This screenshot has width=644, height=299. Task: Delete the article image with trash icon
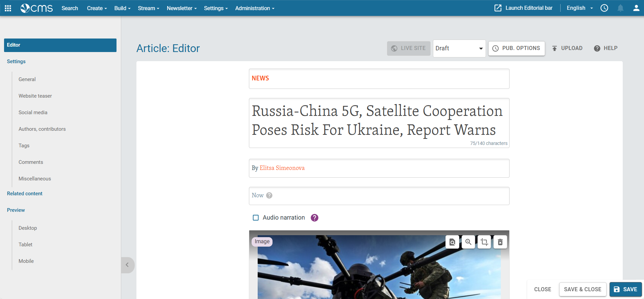[x=500, y=242]
